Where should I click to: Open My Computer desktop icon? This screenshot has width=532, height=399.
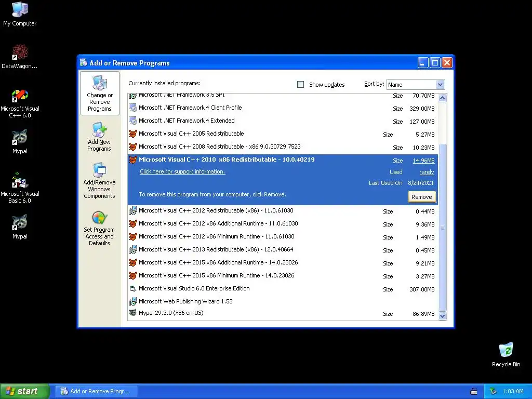(20, 14)
